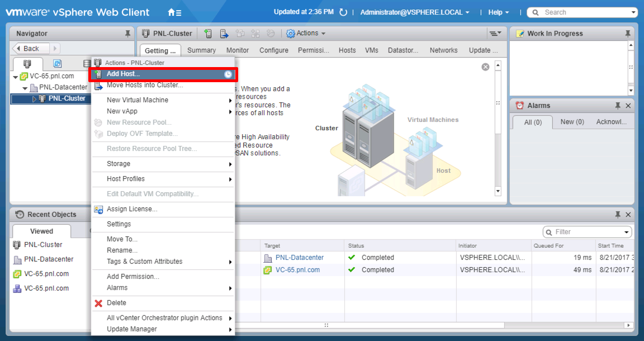Click the Assign License icon in context menu

click(x=98, y=210)
